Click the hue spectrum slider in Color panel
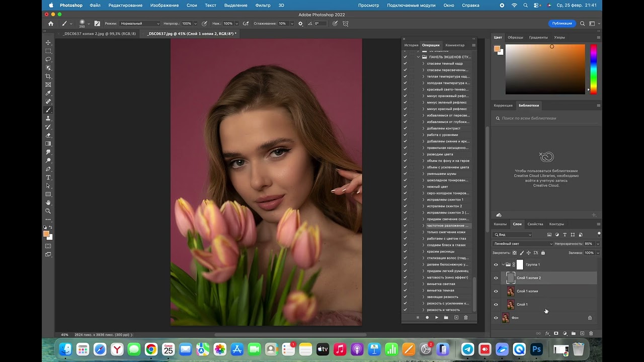This screenshot has height=362, width=644. 594,69
